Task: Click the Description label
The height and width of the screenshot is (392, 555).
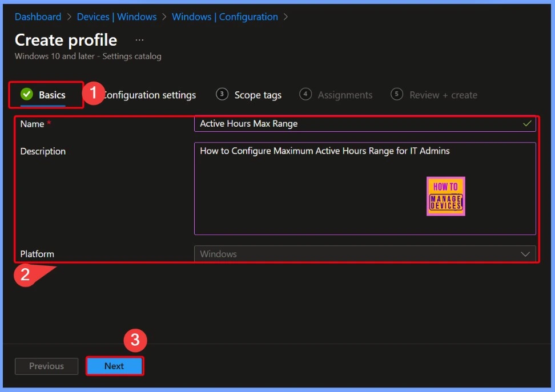Action: pyautogui.click(x=43, y=151)
